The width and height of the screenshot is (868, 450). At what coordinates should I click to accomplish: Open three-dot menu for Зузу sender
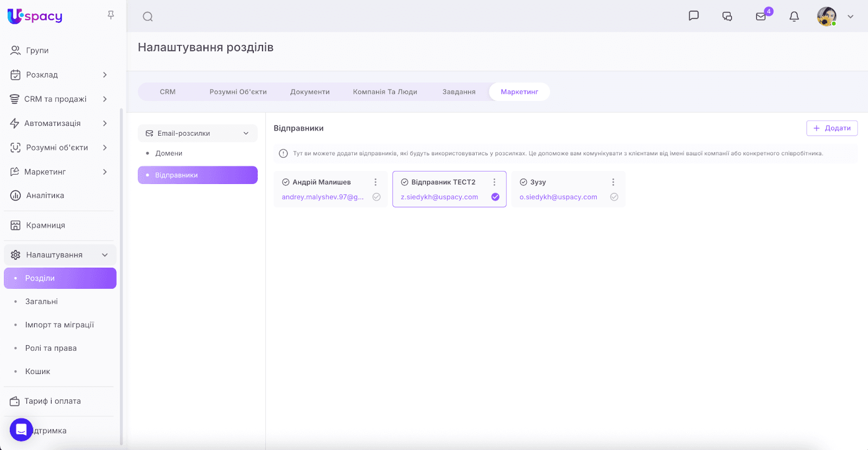[614, 182]
